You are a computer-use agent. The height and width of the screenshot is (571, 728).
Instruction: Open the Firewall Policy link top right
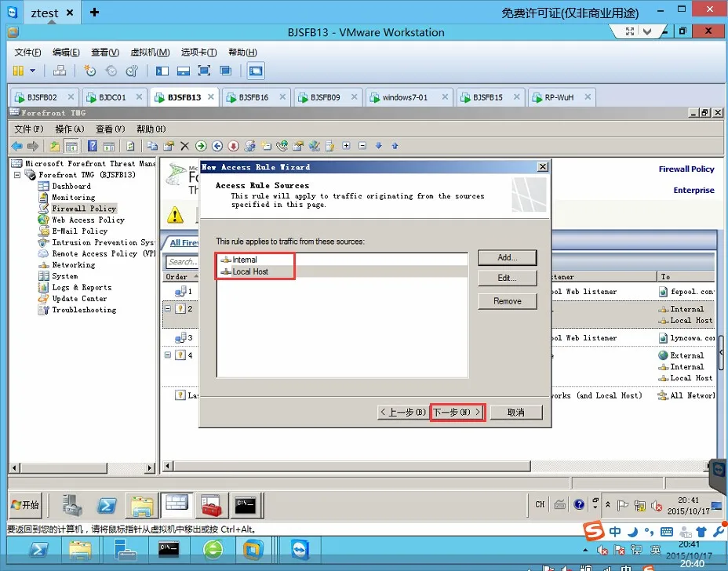[x=686, y=169]
